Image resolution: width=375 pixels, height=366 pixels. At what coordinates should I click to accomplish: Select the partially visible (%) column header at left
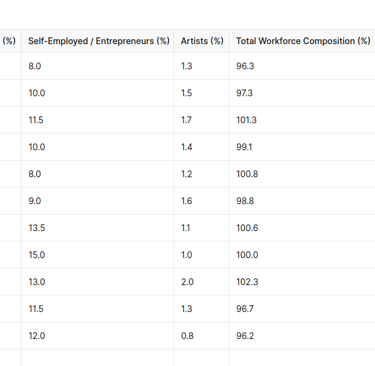11,41
